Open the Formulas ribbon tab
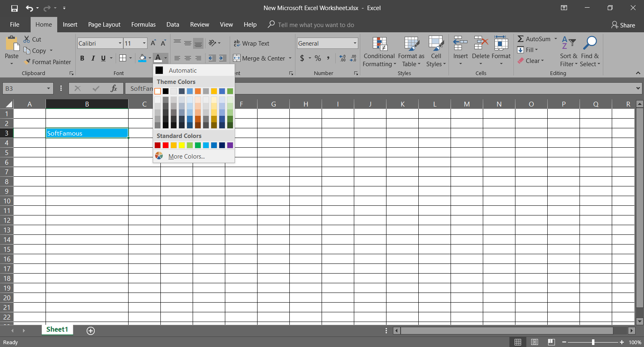Screen dimensions: 644x347 (x=143, y=25)
